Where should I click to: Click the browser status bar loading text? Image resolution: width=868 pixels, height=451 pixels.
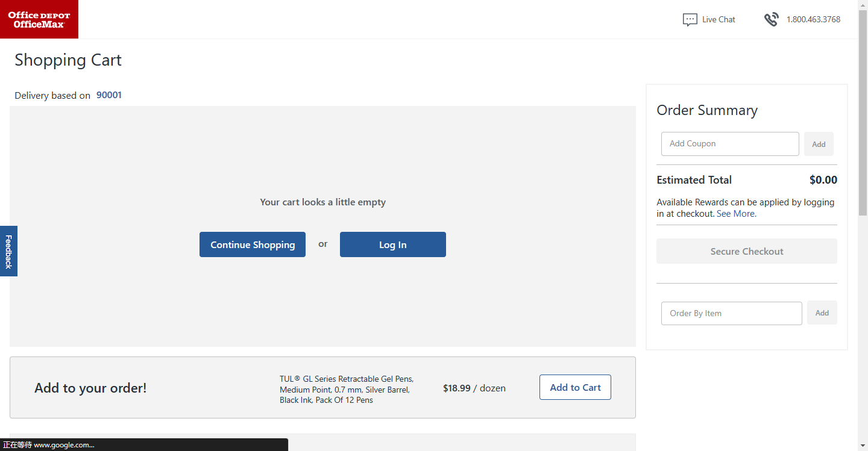pyautogui.click(x=49, y=445)
